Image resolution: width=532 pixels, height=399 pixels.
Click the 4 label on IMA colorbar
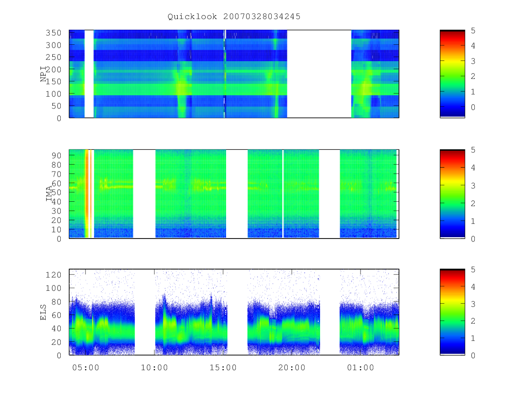473,168
